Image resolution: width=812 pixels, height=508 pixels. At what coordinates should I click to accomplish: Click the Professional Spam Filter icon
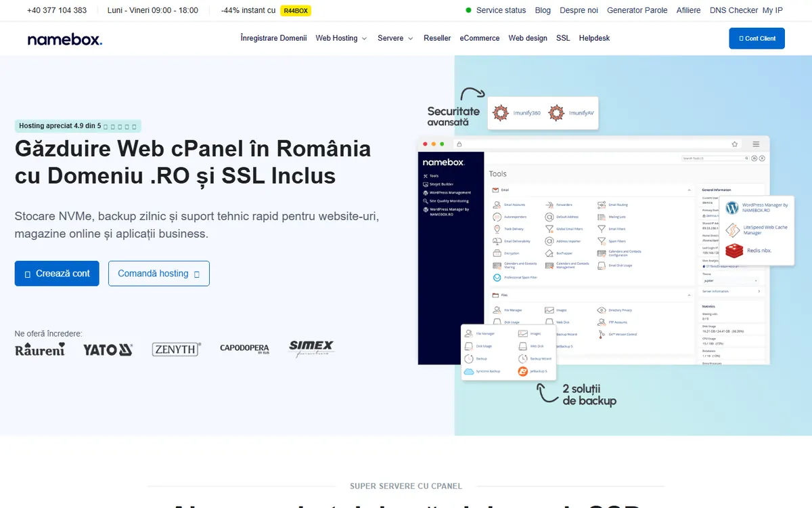[x=497, y=277]
